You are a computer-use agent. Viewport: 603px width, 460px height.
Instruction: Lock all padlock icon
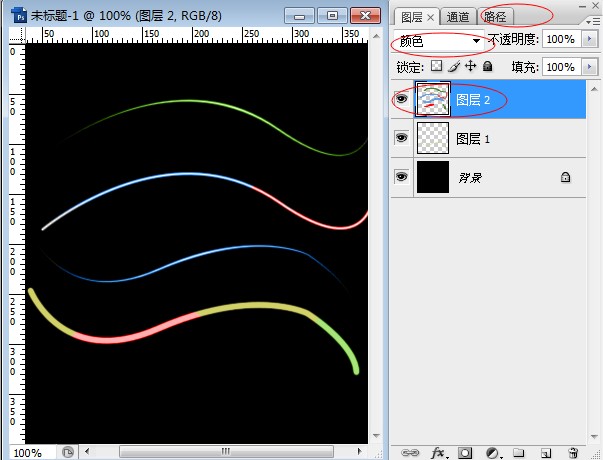point(487,66)
